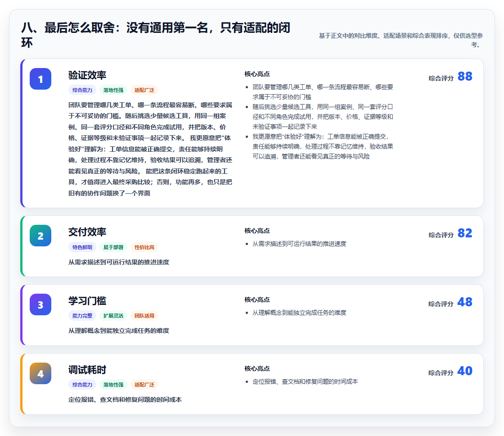Image resolution: width=504 pixels, height=436 pixels.
Task: Click bullet starting 团队要管理哪几类工单
Action: point(323,92)
